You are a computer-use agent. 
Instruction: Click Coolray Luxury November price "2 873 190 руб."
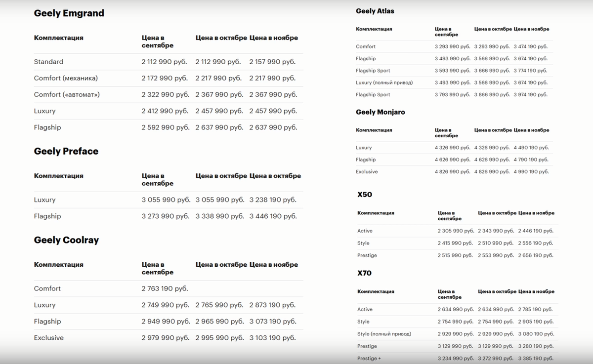(272, 305)
